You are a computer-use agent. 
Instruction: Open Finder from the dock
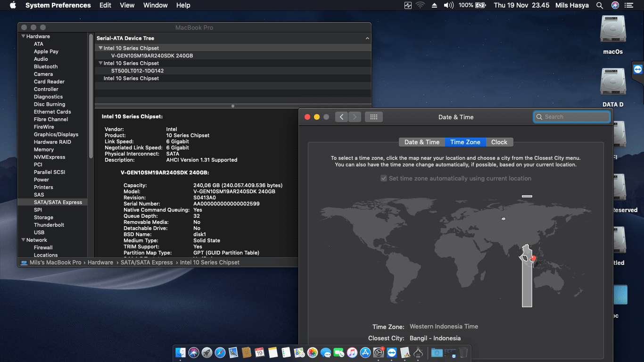[181, 352]
